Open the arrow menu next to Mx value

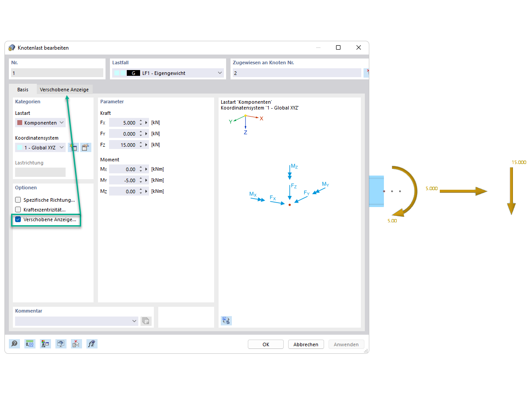tap(147, 169)
